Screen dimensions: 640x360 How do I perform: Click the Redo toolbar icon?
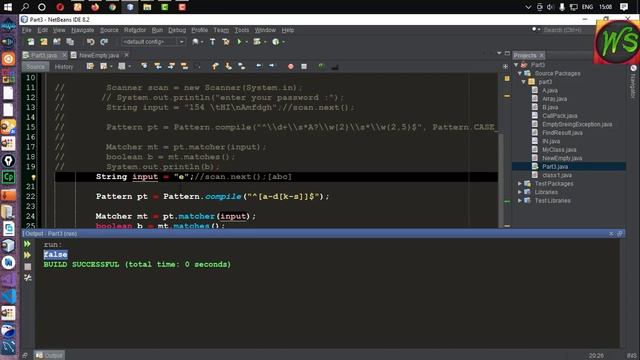coord(104,42)
